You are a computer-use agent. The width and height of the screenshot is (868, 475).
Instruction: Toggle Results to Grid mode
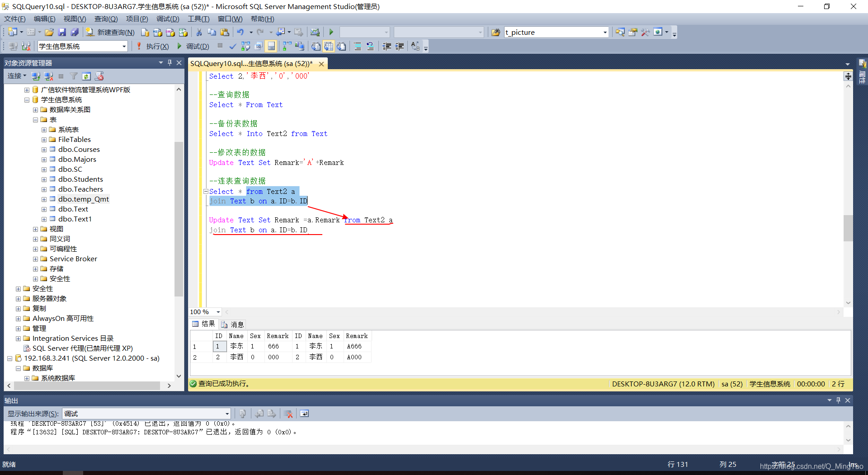click(329, 46)
